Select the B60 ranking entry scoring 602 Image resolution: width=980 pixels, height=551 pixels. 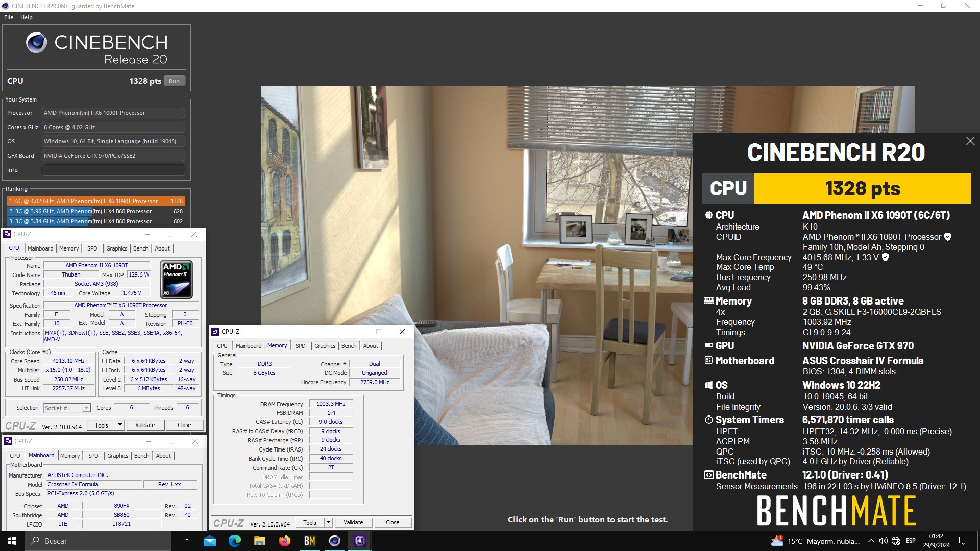click(96, 221)
